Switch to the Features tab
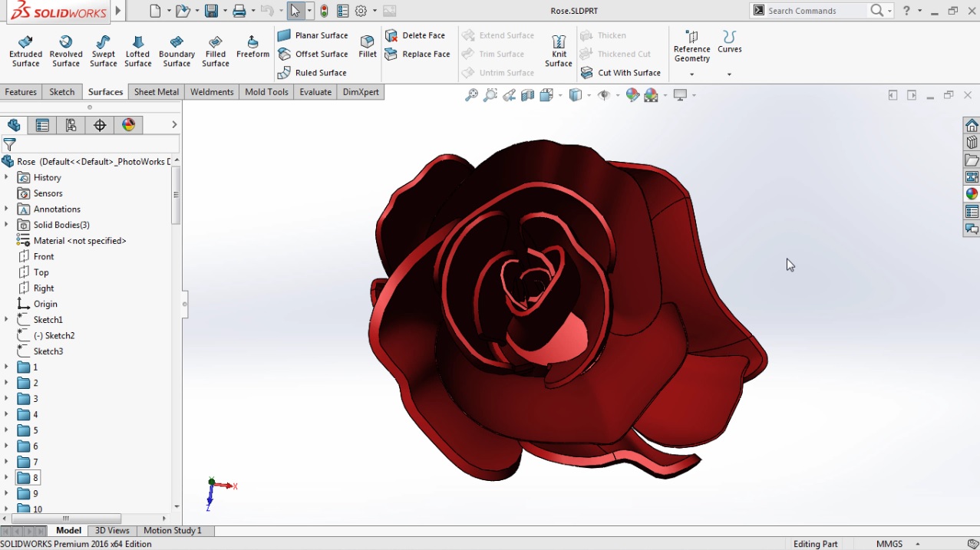 (x=21, y=92)
